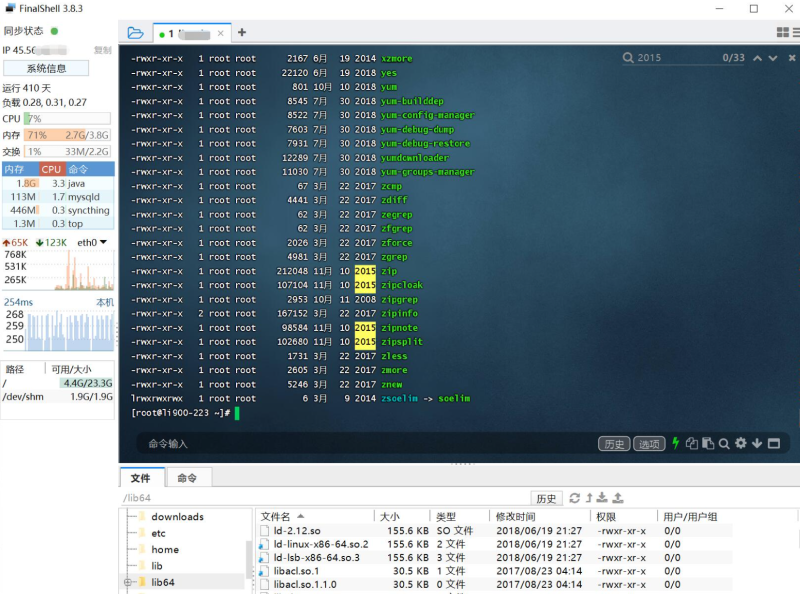The height and width of the screenshot is (594, 800).
Task: Add a new session tab with plus
Action: pos(242,33)
